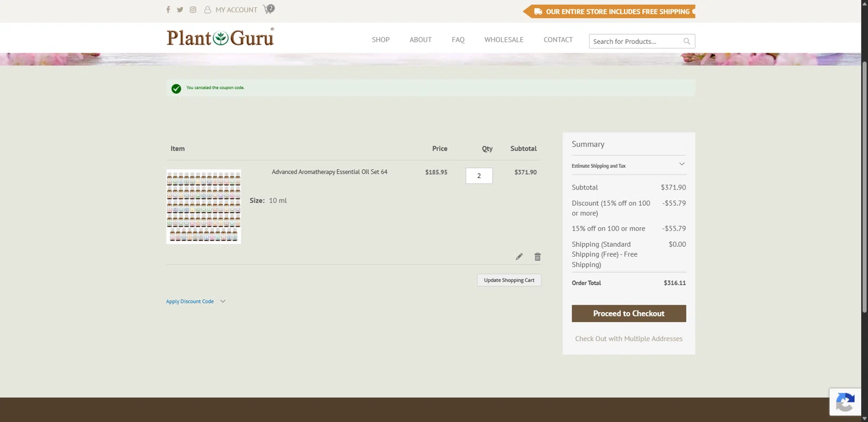Click the 'Size: 10 ml' text
Screen dimensions: 868x422
pyautogui.click(x=269, y=201)
